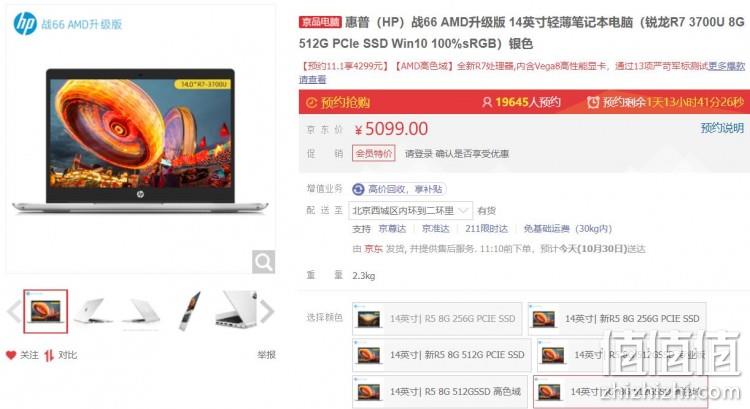Click the heart 关注 follow icon

(11, 355)
